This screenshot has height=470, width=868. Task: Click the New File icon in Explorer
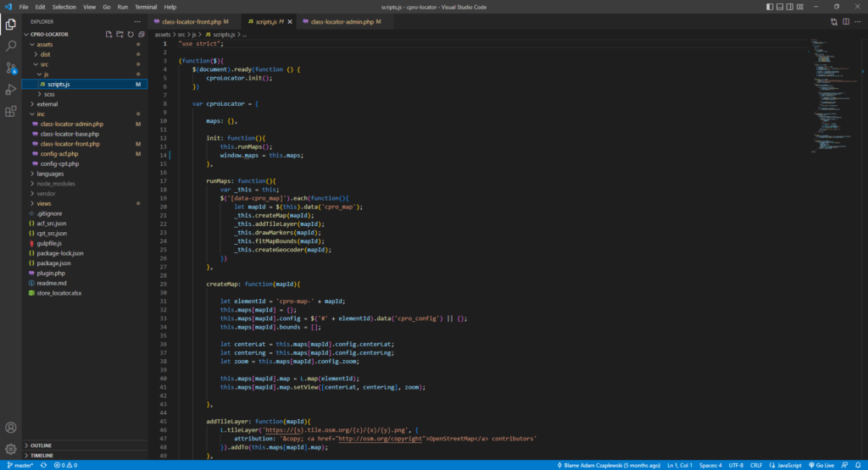[x=109, y=34]
